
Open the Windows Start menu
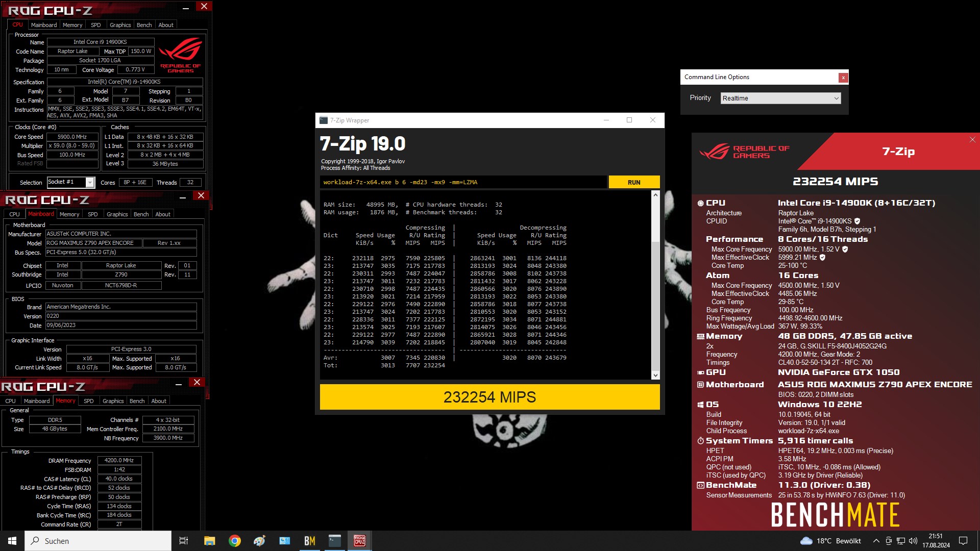pyautogui.click(x=12, y=541)
